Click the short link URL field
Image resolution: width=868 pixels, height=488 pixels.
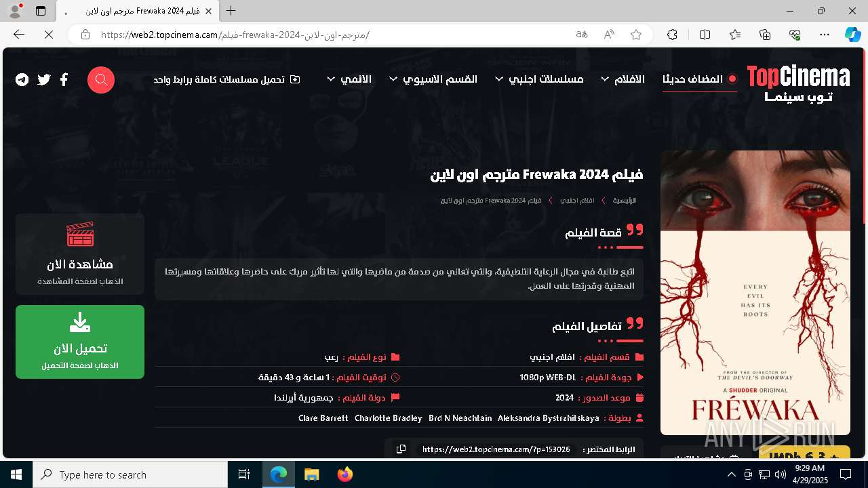click(496, 449)
